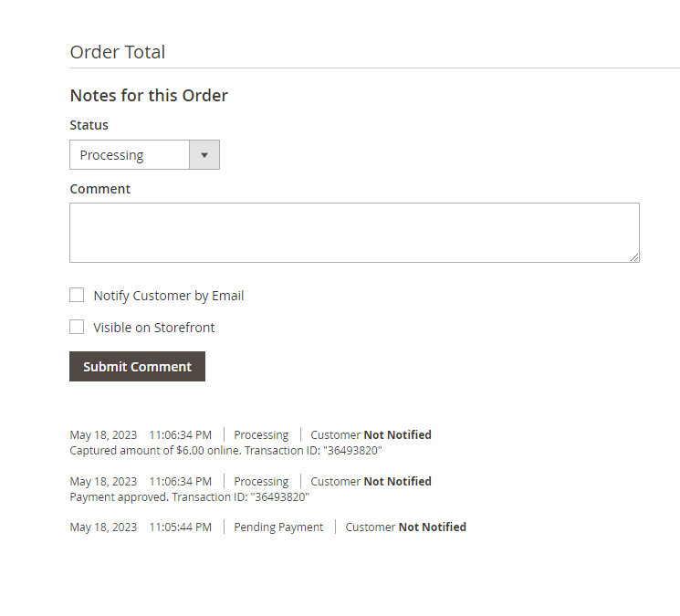
Task: Open the Status dropdown showing Processing
Action: point(130,155)
